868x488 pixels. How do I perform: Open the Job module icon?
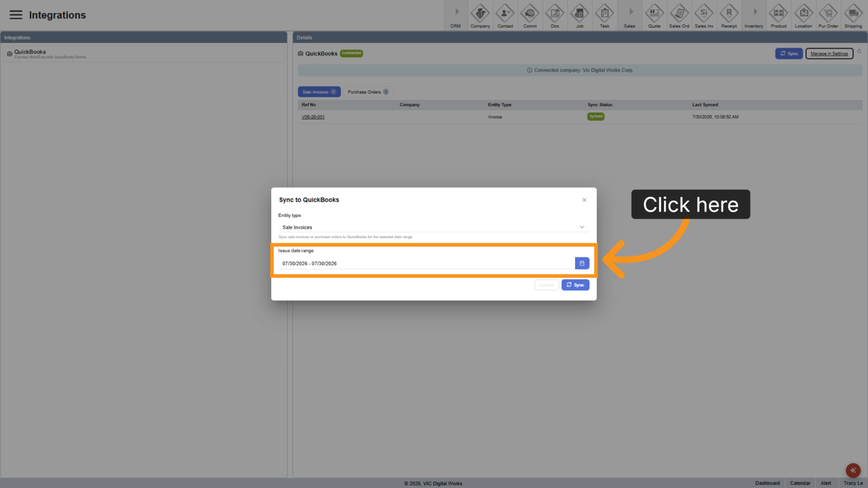click(x=579, y=16)
